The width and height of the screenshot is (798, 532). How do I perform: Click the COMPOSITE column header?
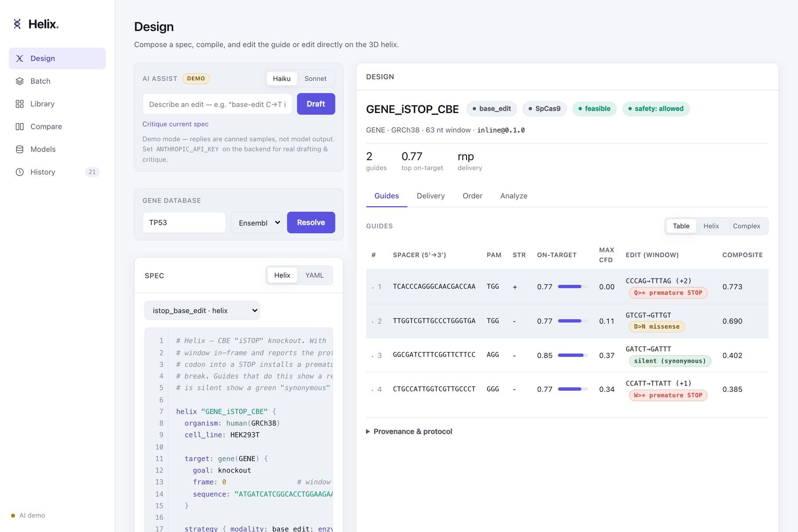click(743, 255)
